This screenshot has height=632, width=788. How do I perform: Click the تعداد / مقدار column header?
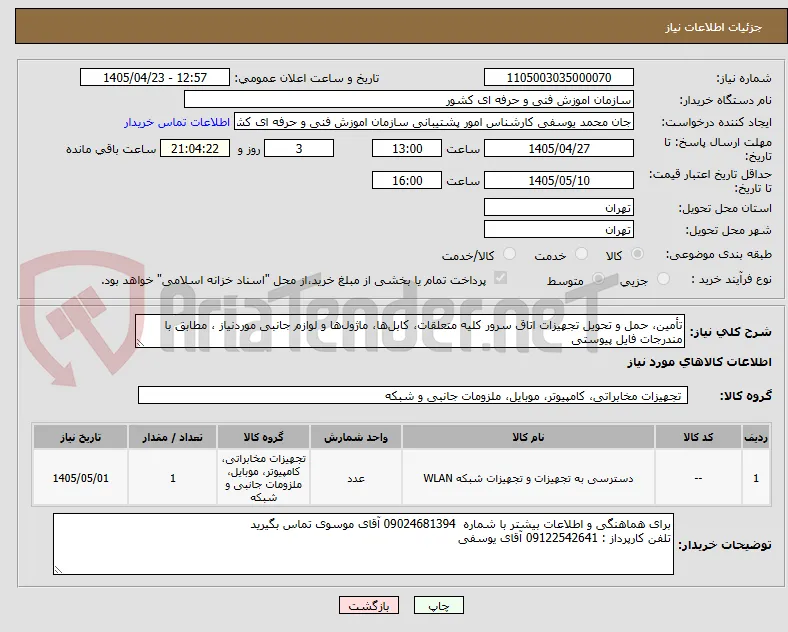[x=172, y=437]
